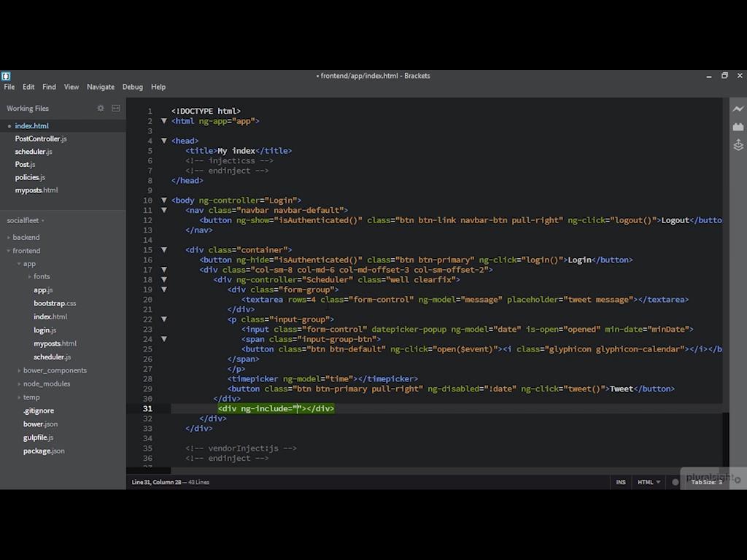The image size is (747, 560).
Task: Collapse the Scheduler controller div fold triangle
Action: [x=164, y=279]
